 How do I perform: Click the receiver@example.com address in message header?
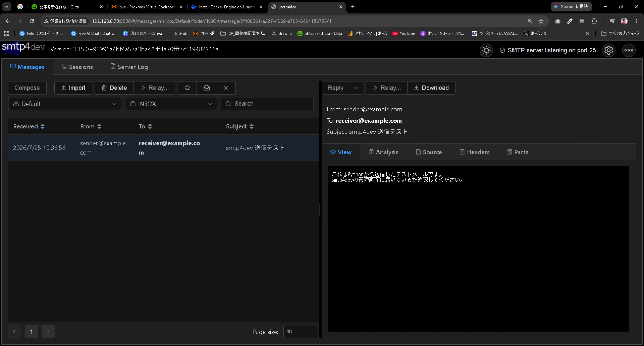(x=369, y=121)
